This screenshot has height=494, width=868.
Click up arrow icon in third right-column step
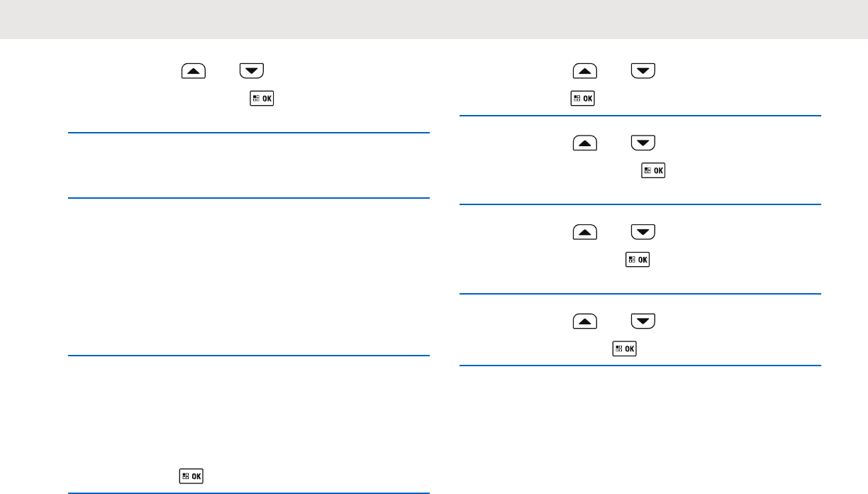[x=585, y=231]
